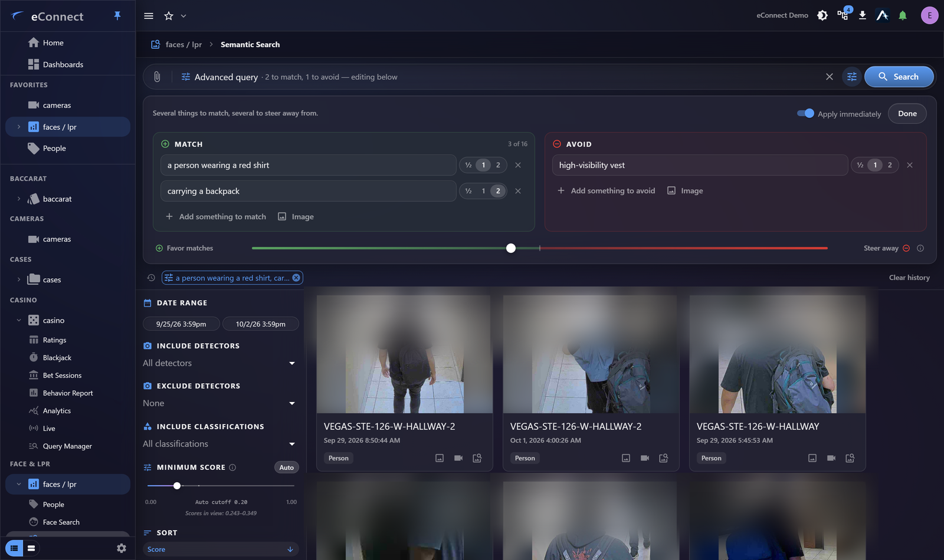Toggle the theme brightness icon
The image size is (944, 560).
[822, 15]
